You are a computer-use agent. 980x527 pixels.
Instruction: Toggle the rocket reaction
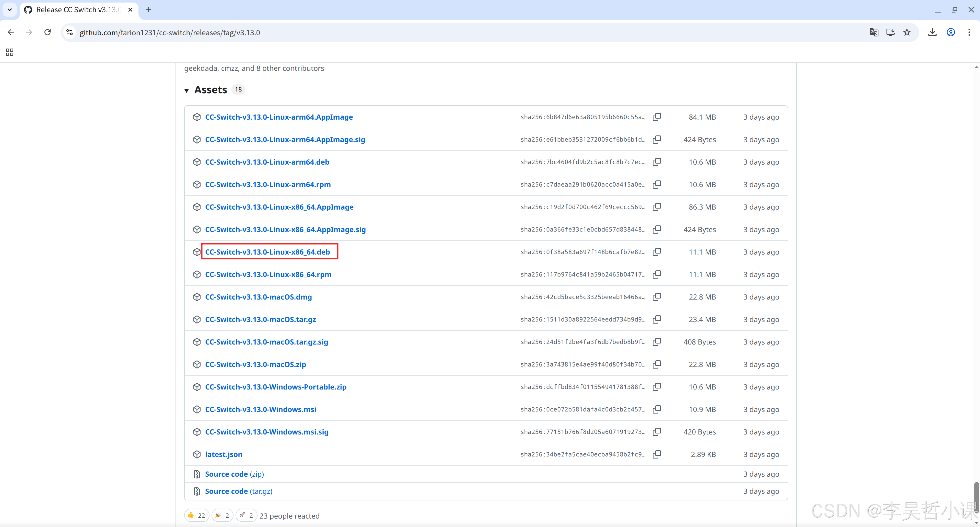tap(246, 515)
